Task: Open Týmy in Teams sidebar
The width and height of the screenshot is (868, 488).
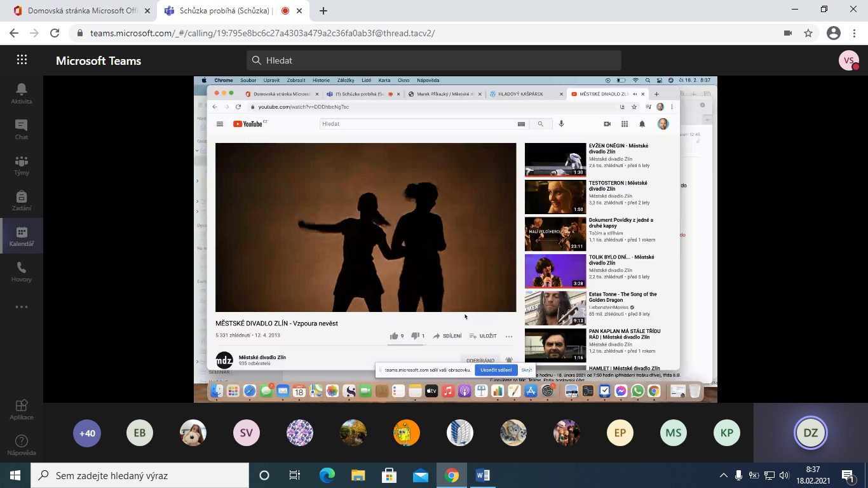Action: 22,165
